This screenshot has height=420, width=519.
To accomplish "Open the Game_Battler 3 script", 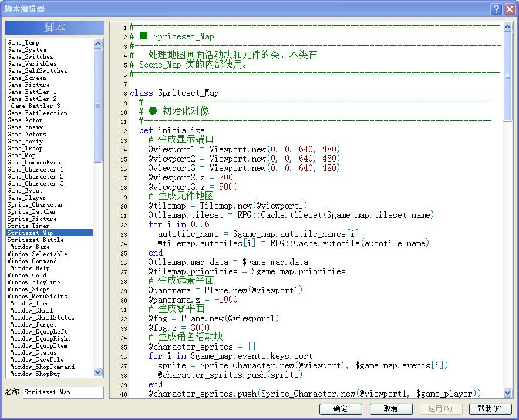I will tap(35, 106).
